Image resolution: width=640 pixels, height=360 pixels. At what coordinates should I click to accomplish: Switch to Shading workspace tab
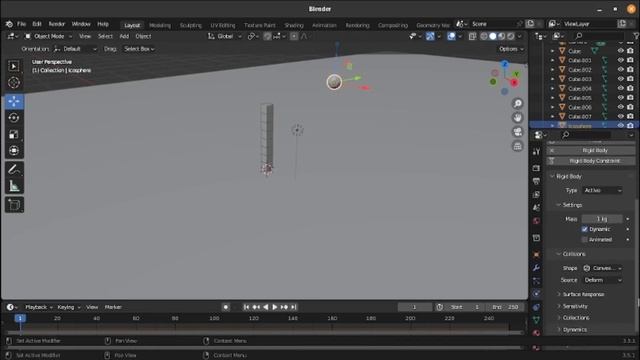(294, 25)
